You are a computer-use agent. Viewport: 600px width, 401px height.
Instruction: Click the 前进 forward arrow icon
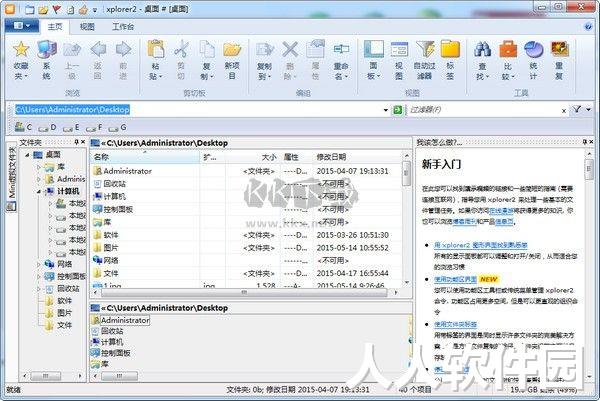[x=123, y=50]
